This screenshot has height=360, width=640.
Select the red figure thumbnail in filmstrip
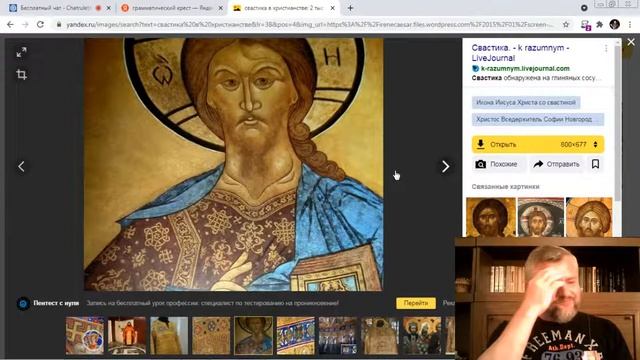127,335
